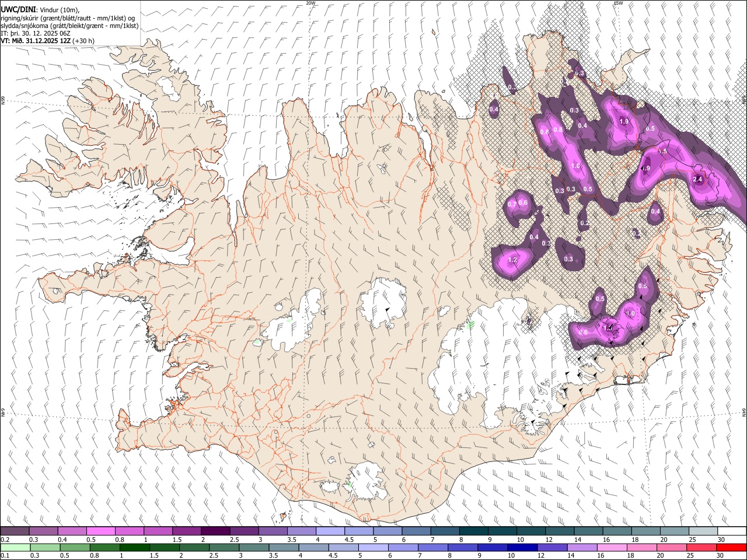747x560 pixels.
Task: Click the 'slydda/snjókoma' legend description line
Action: pyautogui.click(x=69, y=26)
